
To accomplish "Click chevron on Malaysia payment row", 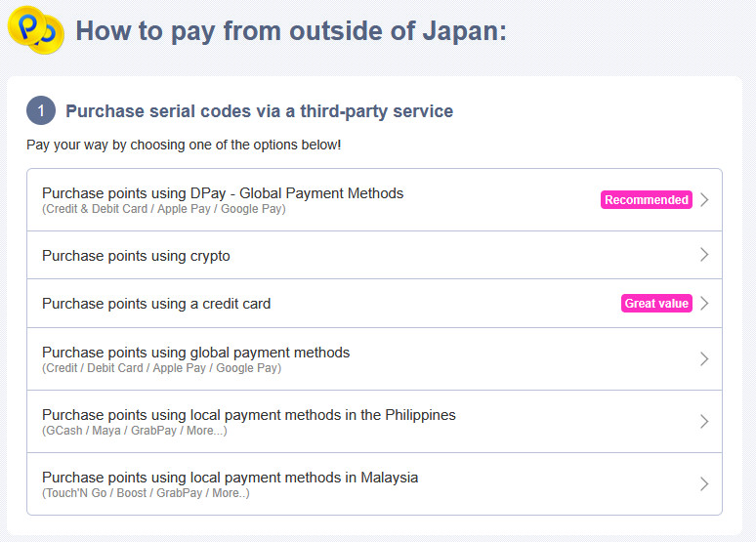I will [704, 483].
